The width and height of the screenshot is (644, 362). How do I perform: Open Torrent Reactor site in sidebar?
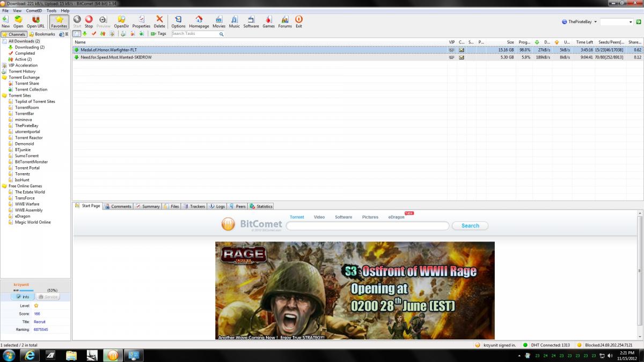click(x=25, y=137)
